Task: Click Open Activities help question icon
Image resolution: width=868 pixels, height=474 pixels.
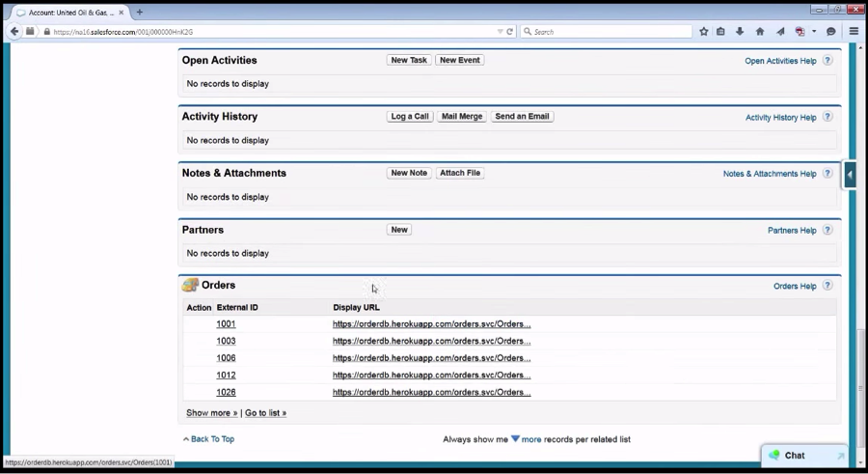Action: [x=827, y=61]
